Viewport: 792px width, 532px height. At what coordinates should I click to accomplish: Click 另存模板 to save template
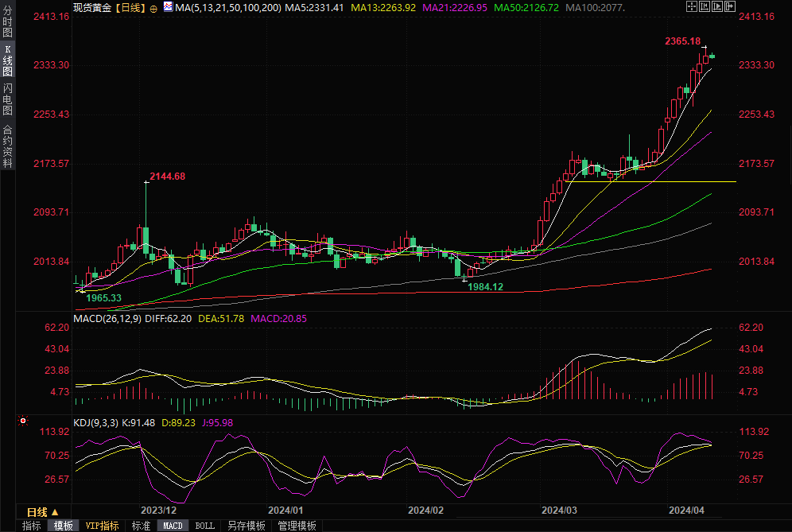pos(246,526)
